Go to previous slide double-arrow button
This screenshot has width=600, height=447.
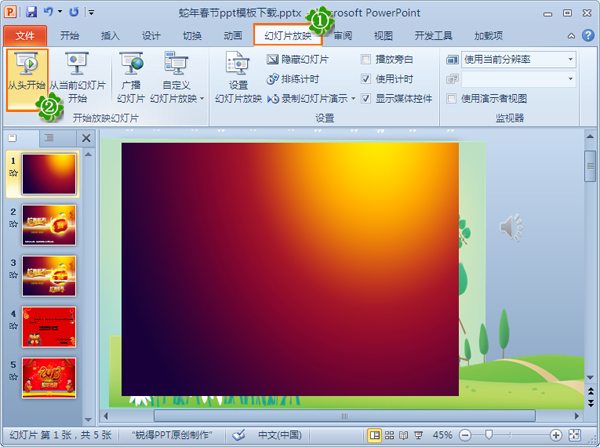click(x=590, y=392)
